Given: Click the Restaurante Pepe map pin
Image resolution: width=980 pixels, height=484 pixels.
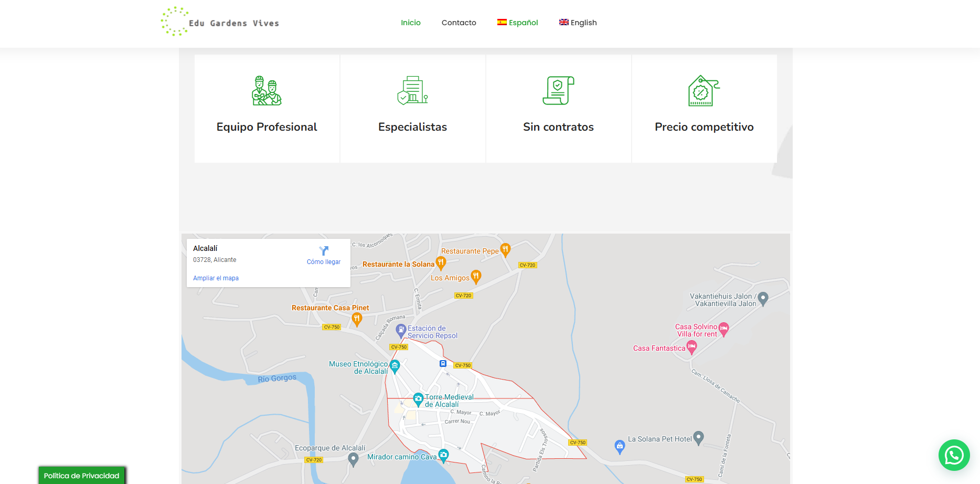Looking at the screenshot, I should point(505,250).
